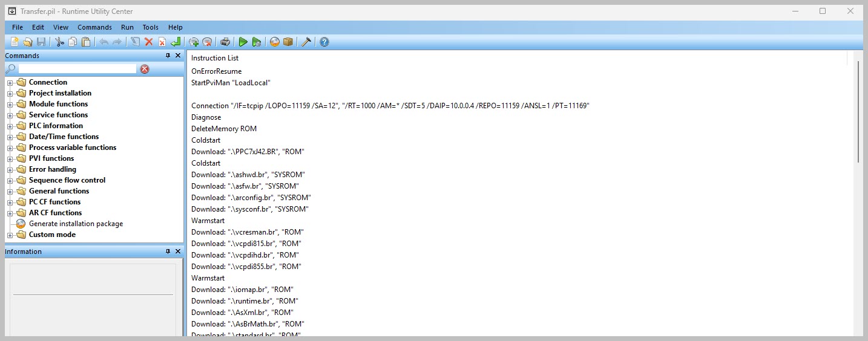Select the StartPviMan "LoadLocal" line
Viewport: 868px width, 341px height.
pos(231,83)
